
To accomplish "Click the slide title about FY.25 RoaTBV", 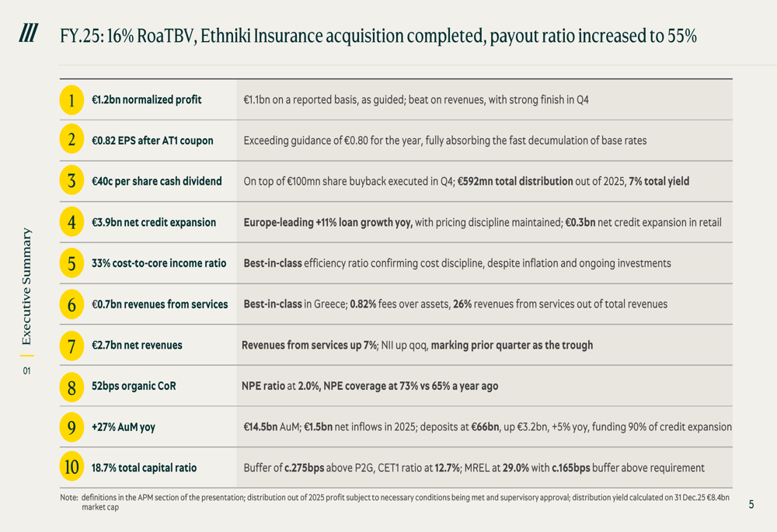I will tap(378, 36).
